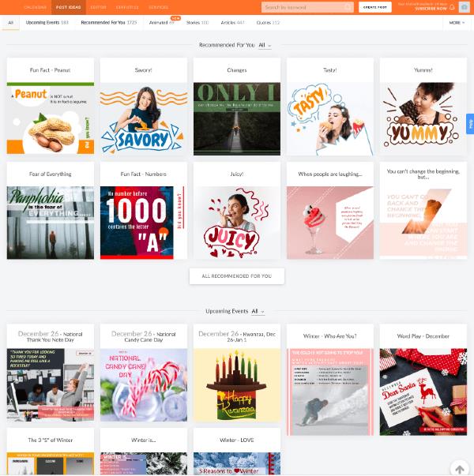This screenshot has height=476, width=474.
Task: Select the National Candy Cane Day post
Action: pyautogui.click(x=144, y=384)
